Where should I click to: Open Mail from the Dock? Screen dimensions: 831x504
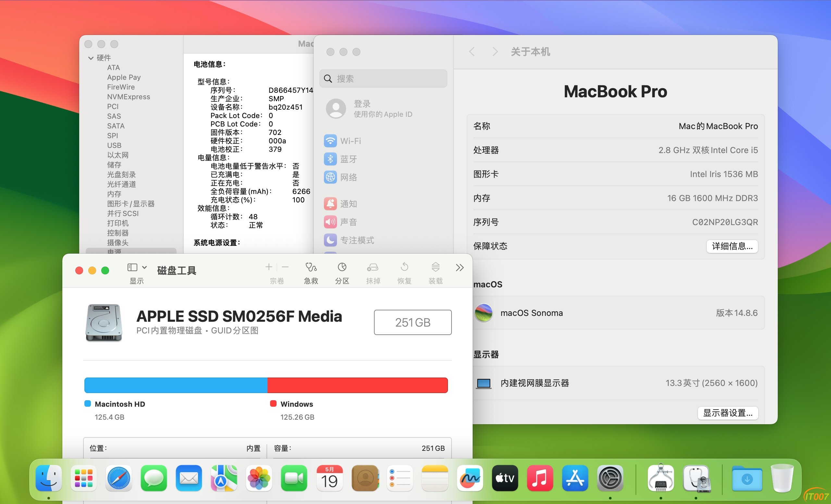click(189, 478)
